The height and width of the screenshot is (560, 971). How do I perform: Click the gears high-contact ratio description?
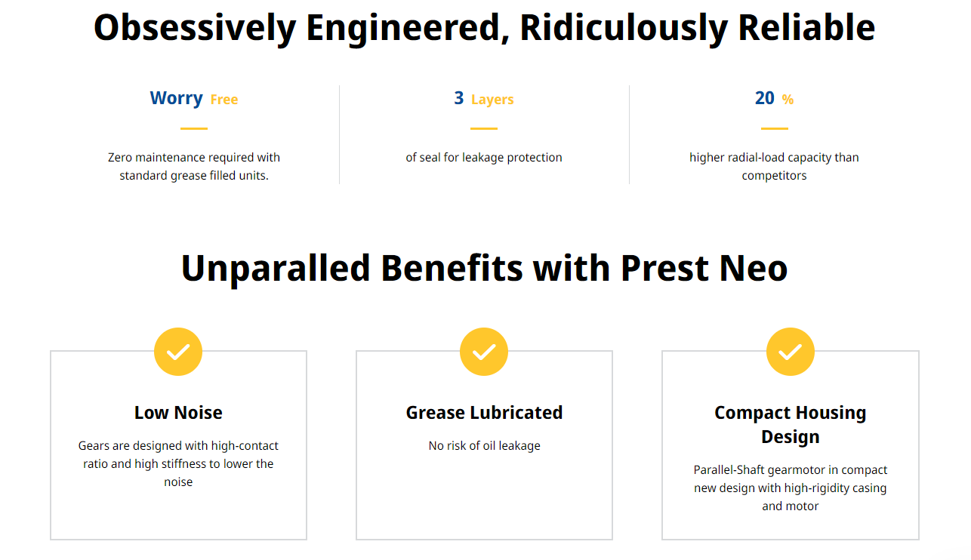tap(178, 464)
